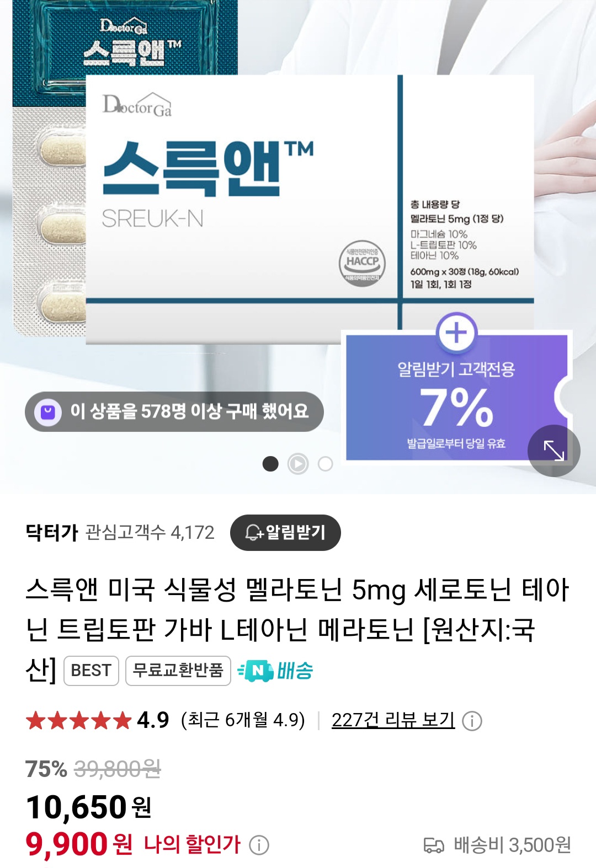Tap the 9,900원 discounted price
This screenshot has height=868, width=596.
tap(79, 844)
